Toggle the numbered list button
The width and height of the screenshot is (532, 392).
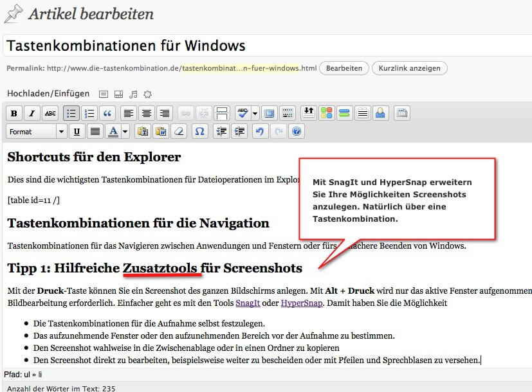click(89, 113)
